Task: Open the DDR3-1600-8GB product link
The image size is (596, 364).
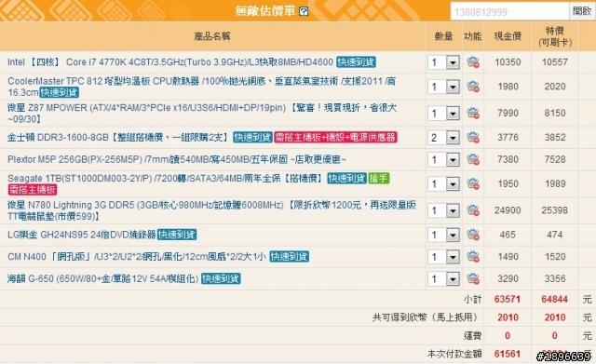Action: coord(117,137)
